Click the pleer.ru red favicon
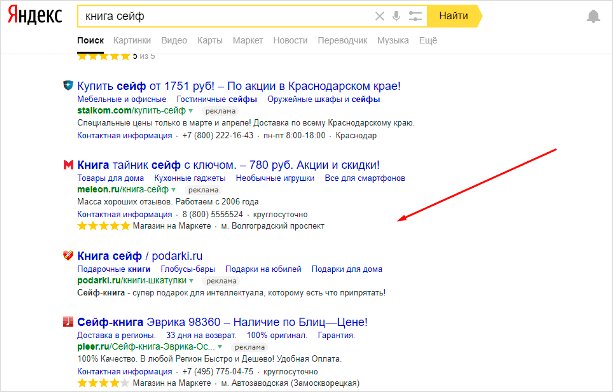The width and height of the screenshot is (613, 392). tap(68, 322)
